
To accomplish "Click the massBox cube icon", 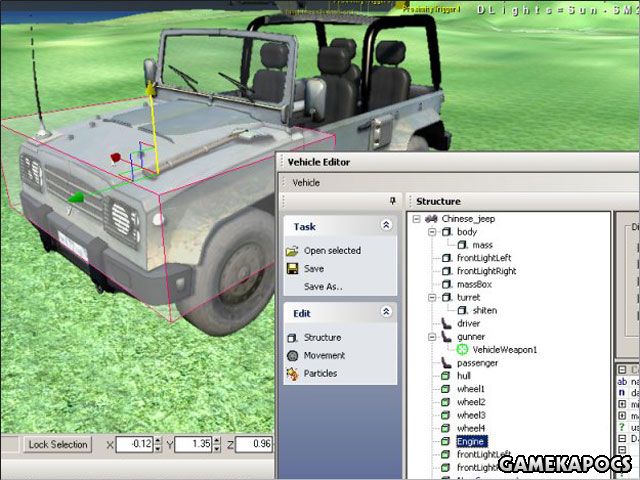I will click(x=447, y=284).
